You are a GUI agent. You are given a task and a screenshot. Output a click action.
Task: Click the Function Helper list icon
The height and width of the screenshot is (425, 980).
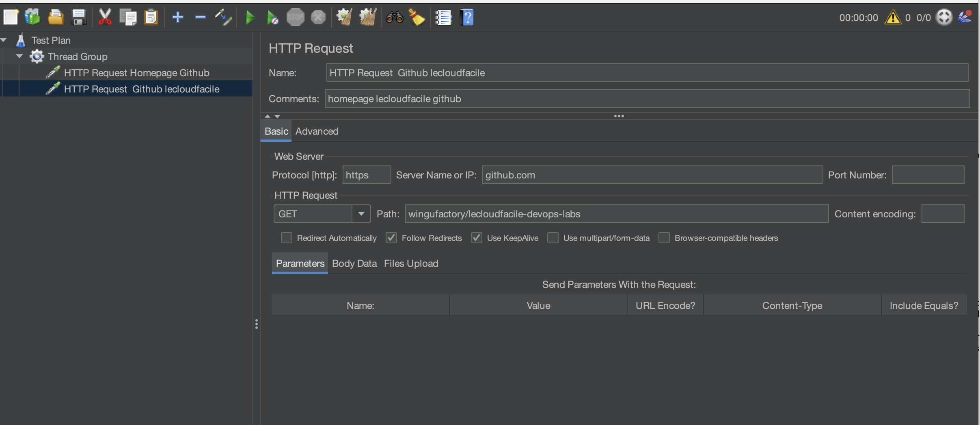pos(443,17)
